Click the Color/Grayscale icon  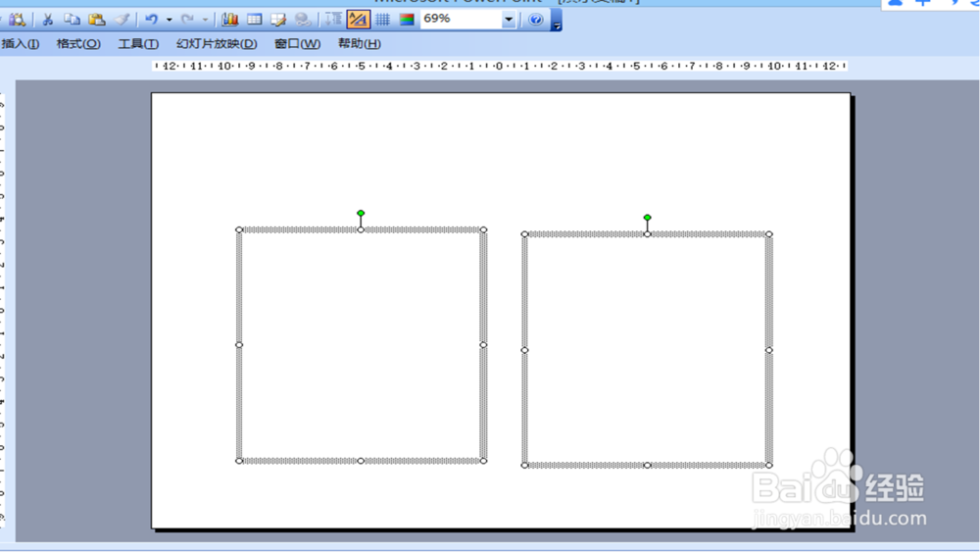tap(407, 20)
